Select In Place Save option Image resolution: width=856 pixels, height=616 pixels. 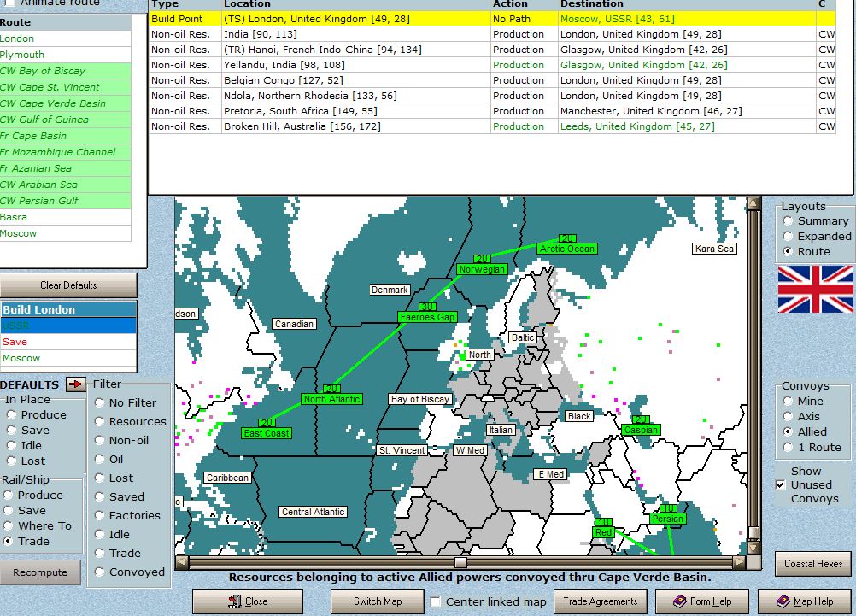(x=11, y=431)
